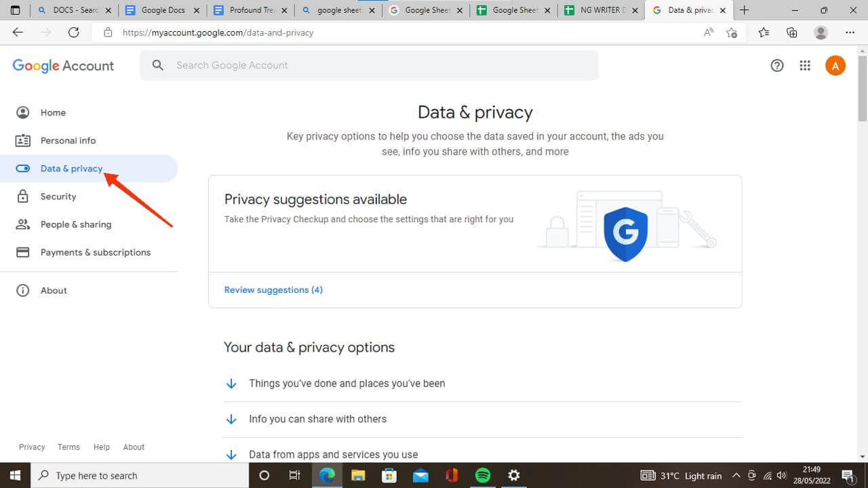This screenshot has width=868, height=488.
Task: Open the account avatar menu
Action: pyautogui.click(x=835, y=65)
